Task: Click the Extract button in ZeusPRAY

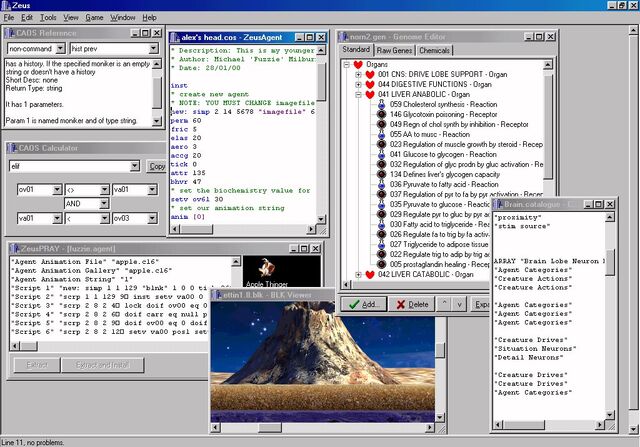Action: pos(37,365)
